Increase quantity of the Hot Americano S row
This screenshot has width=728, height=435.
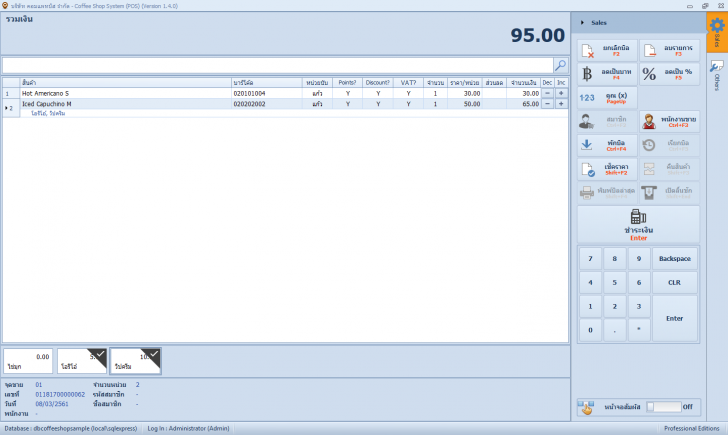click(x=561, y=93)
